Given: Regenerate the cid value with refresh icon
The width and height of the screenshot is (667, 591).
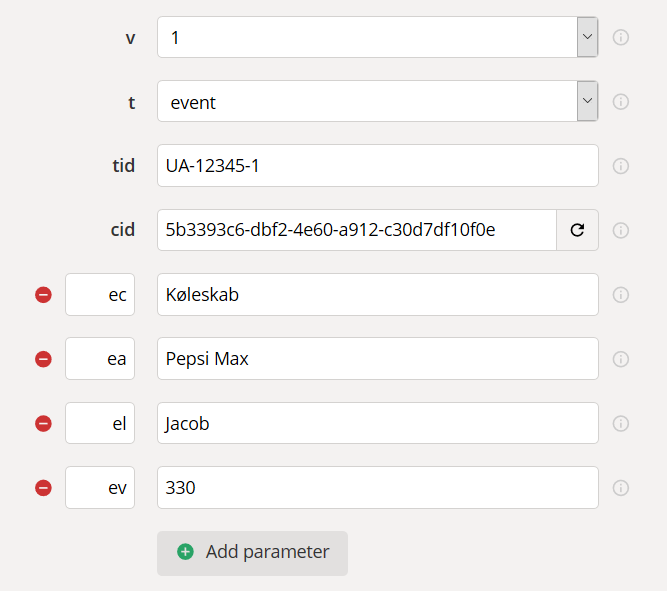Looking at the screenshot, I should click(577, 230).
